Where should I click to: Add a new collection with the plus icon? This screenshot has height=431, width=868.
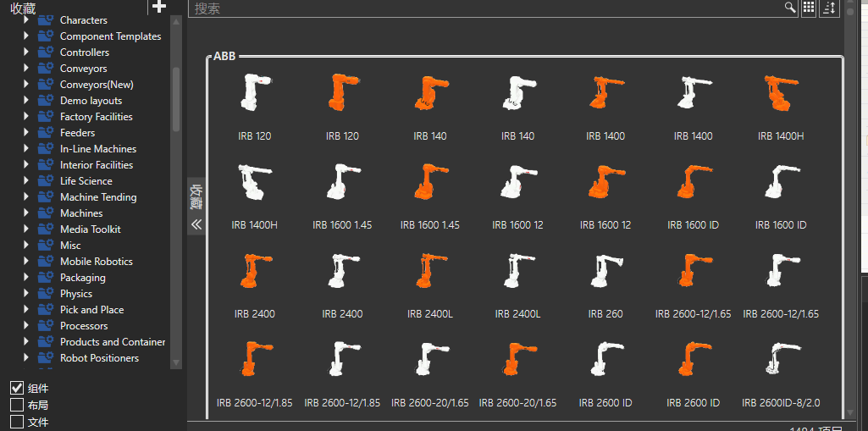pyautogui.click(x=159, y=7)
